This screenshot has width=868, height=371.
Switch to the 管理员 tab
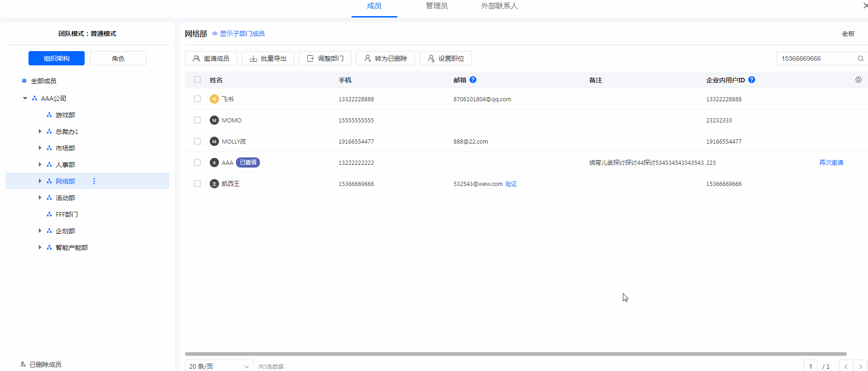(437, 6)
